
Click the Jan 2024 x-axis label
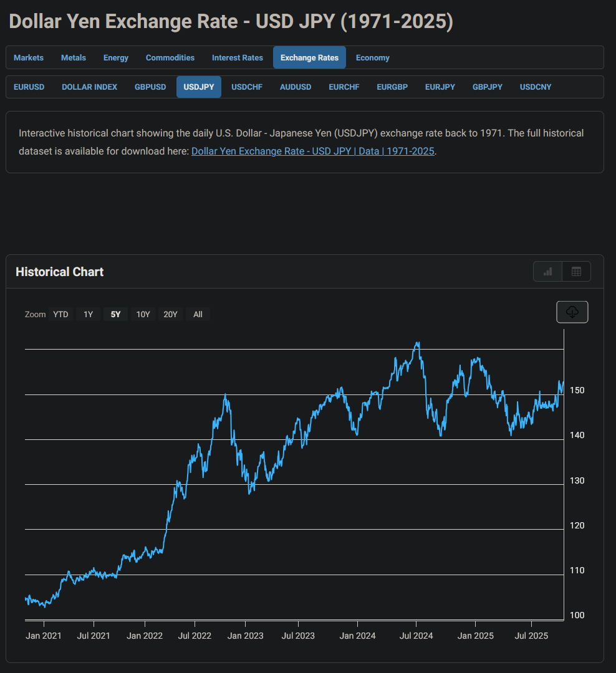point(357,636)
